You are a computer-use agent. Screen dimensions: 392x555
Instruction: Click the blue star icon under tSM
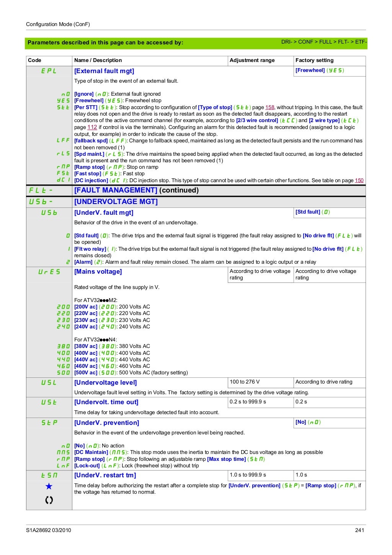coord(49,486)
